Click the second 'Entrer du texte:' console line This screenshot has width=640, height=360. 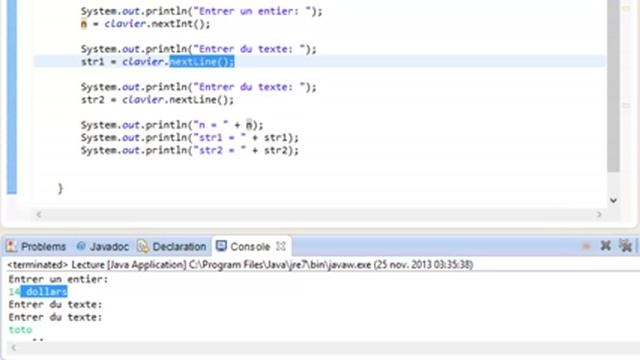pyautogui.click(x=55, y=317)
